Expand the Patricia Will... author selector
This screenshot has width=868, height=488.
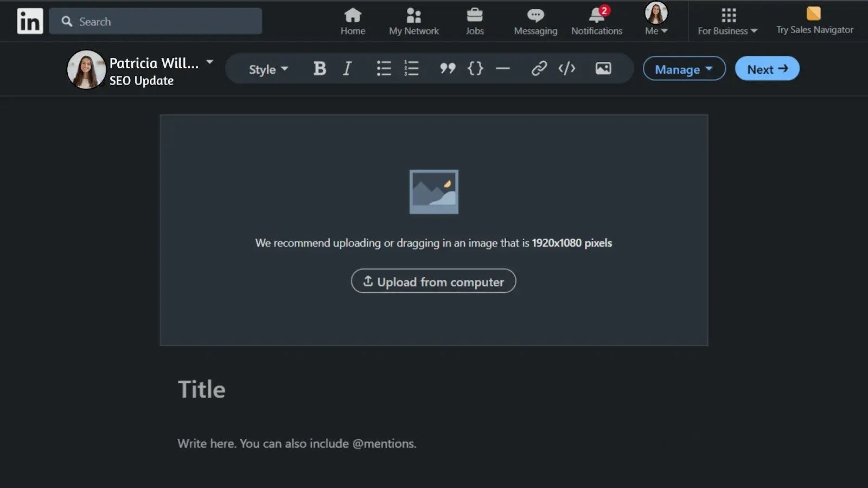tap(209, 62)
